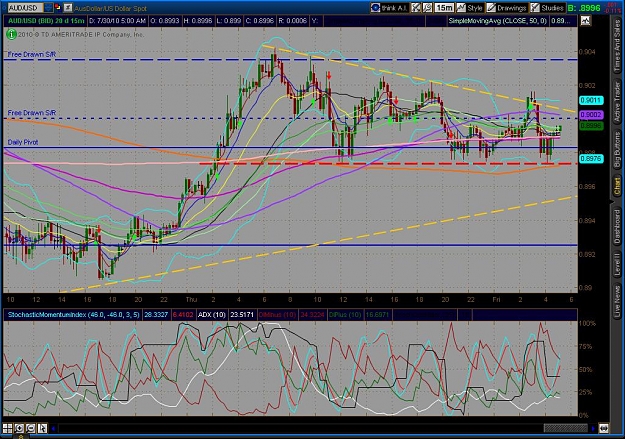
Task: Click the horizontal time scrollbar thumb
Action: (566, 428)
